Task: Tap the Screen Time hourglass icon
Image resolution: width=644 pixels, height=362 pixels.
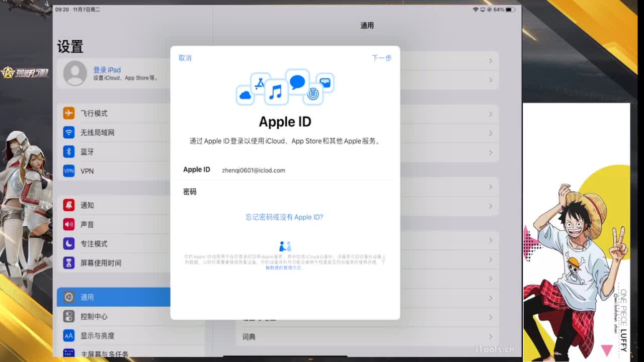Action: pos(69,262)
